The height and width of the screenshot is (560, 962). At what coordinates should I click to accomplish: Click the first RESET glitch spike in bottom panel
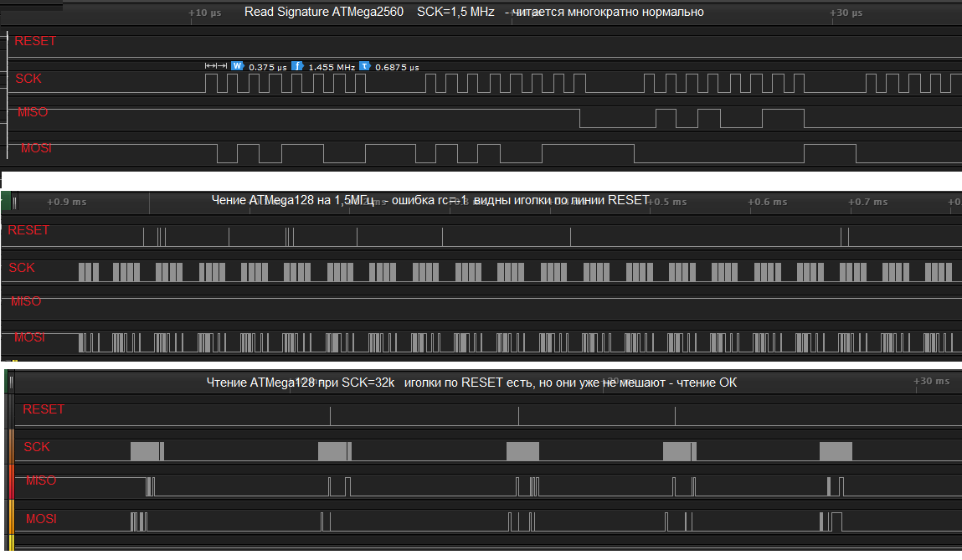331,415
